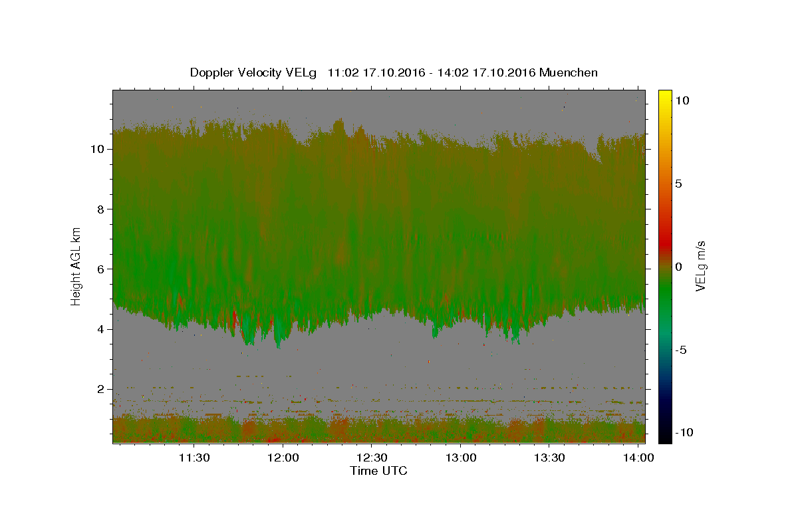
Task: Click the 14:00 time axis label
Action: (639, 458)
